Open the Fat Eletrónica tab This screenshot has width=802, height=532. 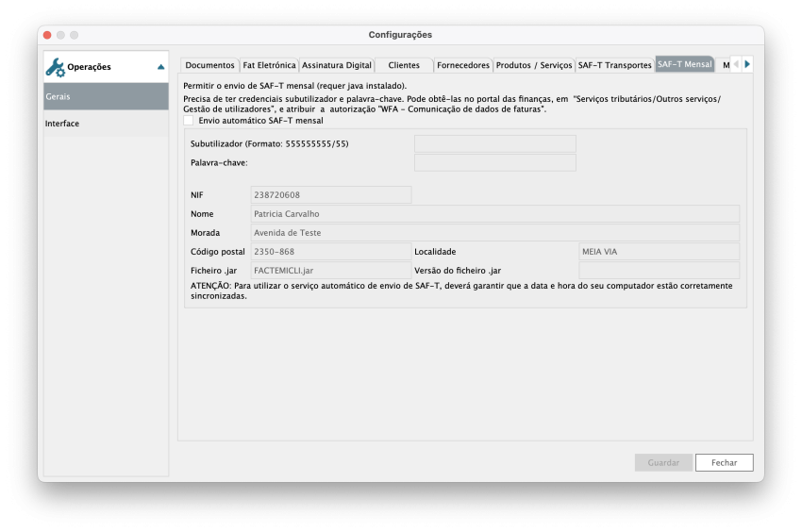click(x=270, y=65)
